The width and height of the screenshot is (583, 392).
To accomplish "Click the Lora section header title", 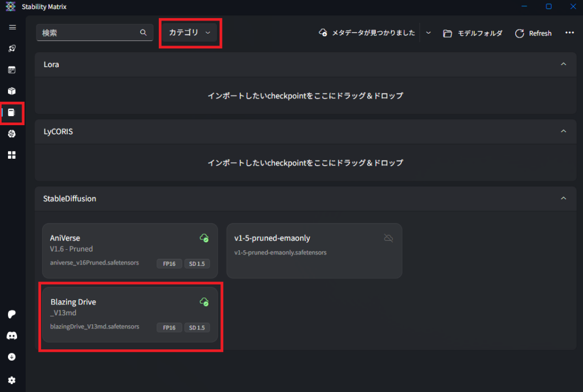I will [x=51, y=64].
